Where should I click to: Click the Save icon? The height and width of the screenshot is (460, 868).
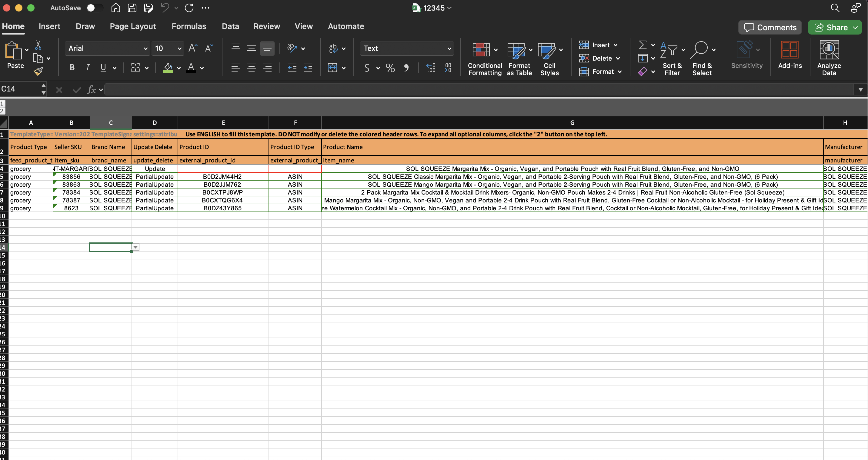point(132,8)
